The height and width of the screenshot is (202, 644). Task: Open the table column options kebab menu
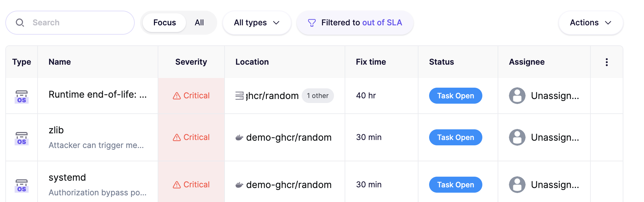point(607,62)
